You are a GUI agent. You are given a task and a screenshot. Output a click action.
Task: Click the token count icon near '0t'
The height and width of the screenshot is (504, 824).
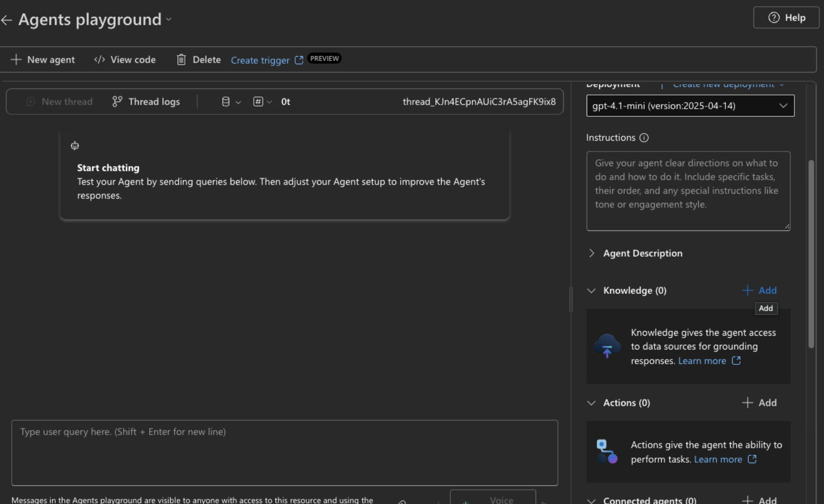(x=258, y=102)
